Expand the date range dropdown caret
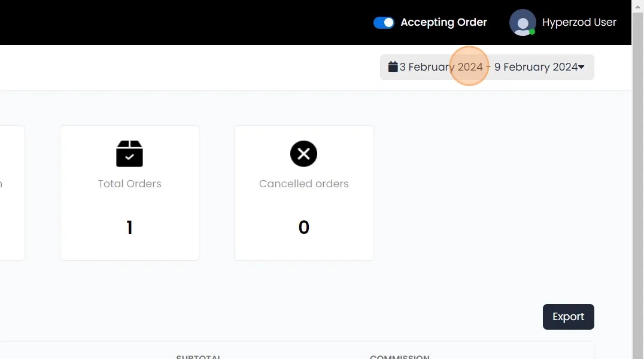 coord(581,67)
